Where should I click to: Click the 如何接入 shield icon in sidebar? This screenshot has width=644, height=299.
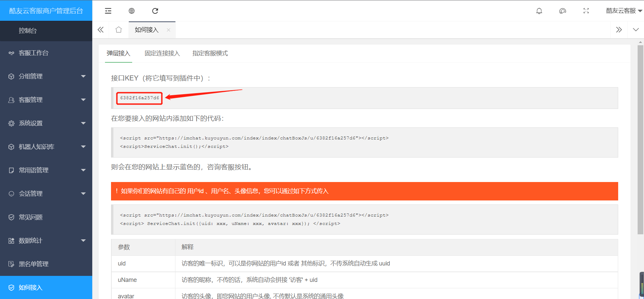coord(11,288)
